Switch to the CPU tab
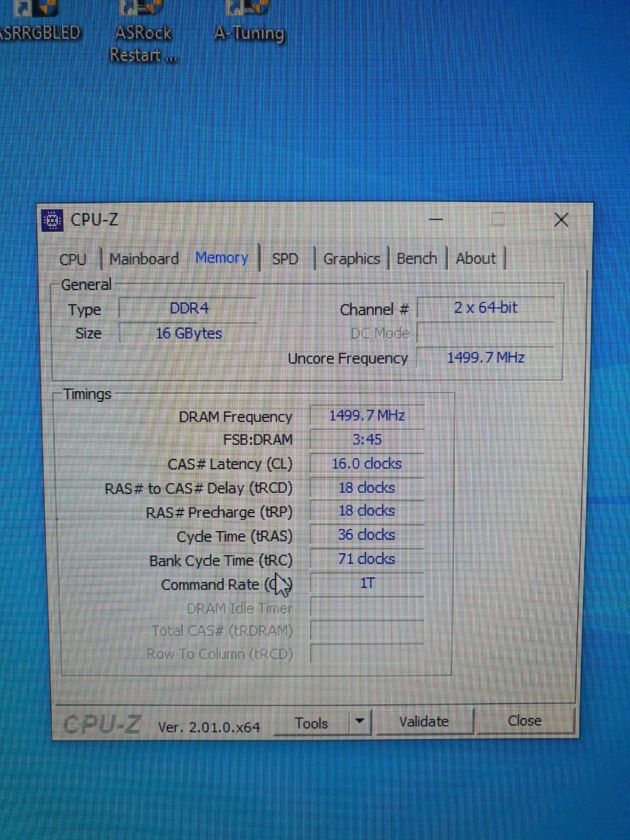This screenshot has width=630, height=840. (73, 259)
